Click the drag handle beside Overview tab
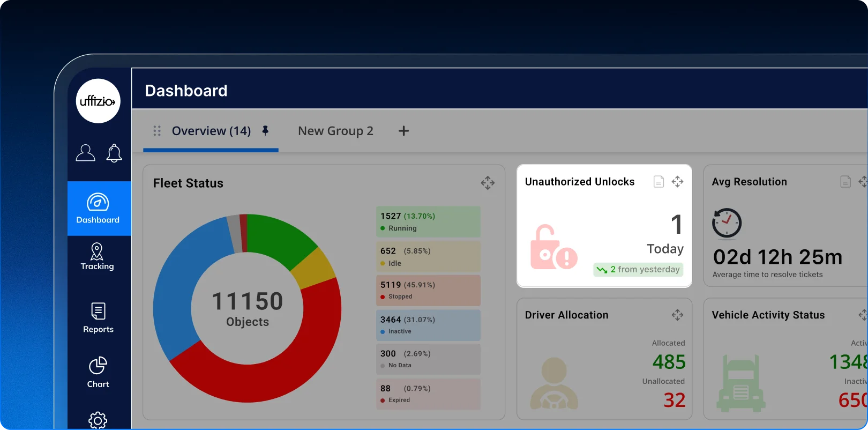This screenshot has width=868, height=430. (157, 131)
